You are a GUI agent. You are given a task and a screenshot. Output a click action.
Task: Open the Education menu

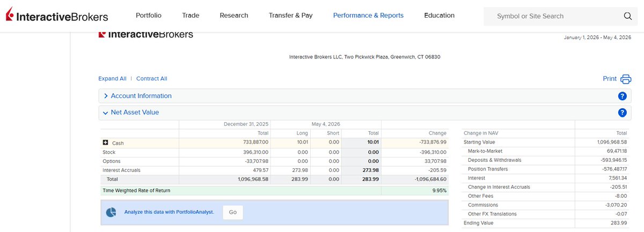coord(439,16)
